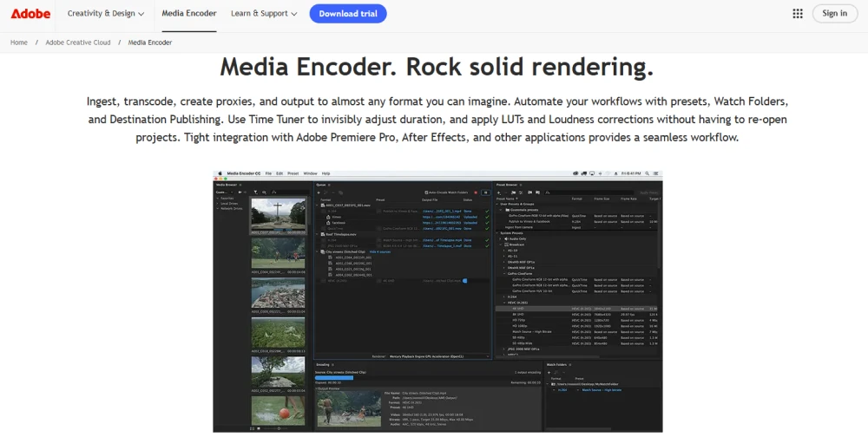Select the soccer field clip thumbnail
Screen dimensions: 868x437
278,253
